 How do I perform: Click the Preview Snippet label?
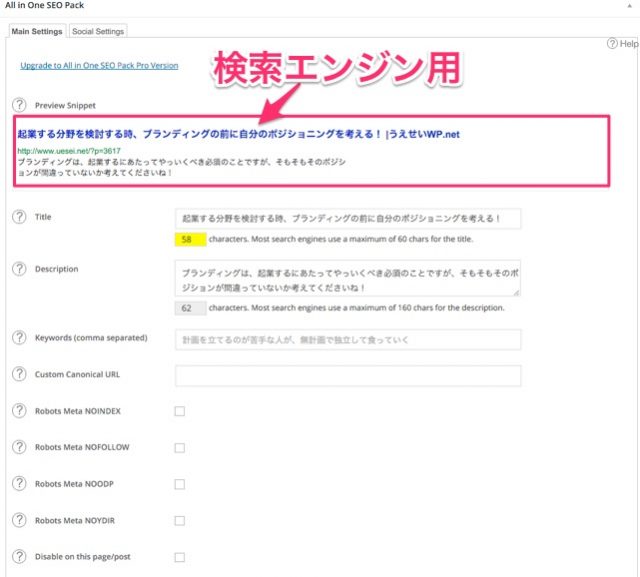point(65,105)
